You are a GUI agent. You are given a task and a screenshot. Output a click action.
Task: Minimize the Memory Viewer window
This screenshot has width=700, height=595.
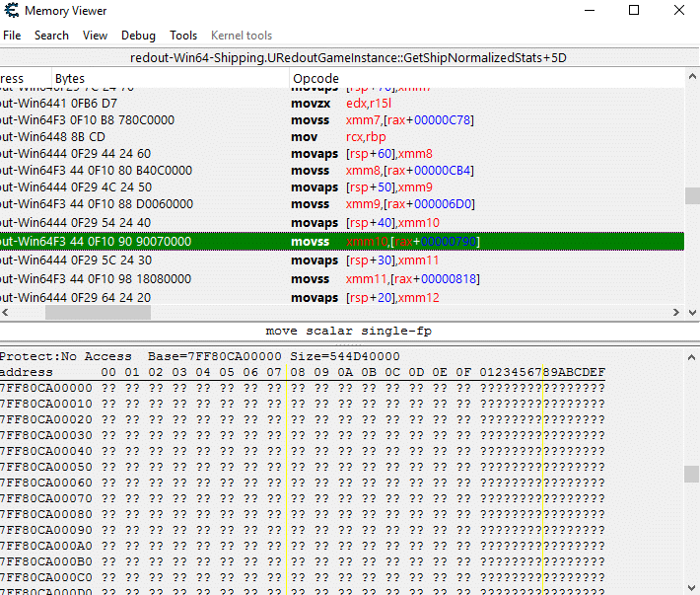pos(589,11)
